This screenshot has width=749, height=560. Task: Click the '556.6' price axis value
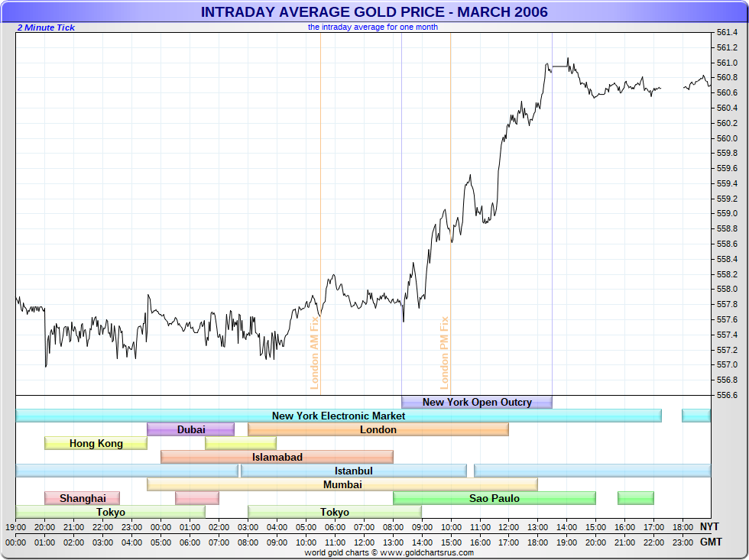tap(727, 395)
